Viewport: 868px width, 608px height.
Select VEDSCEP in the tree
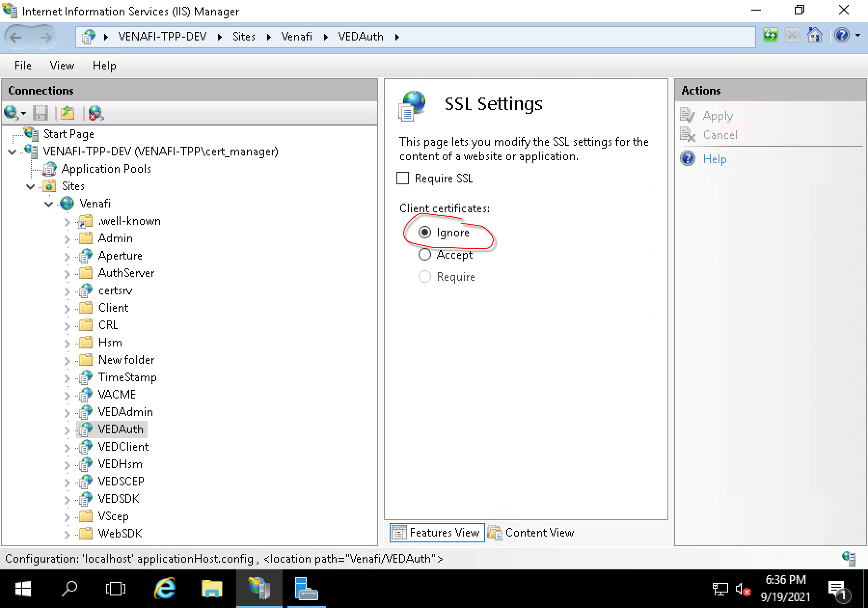[x=121, y=482]
